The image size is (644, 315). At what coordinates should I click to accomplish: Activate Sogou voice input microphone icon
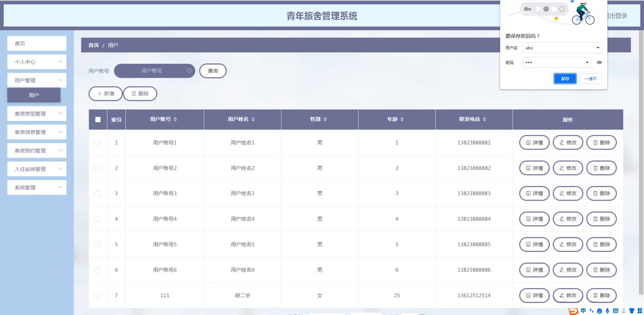click(607, 311)
